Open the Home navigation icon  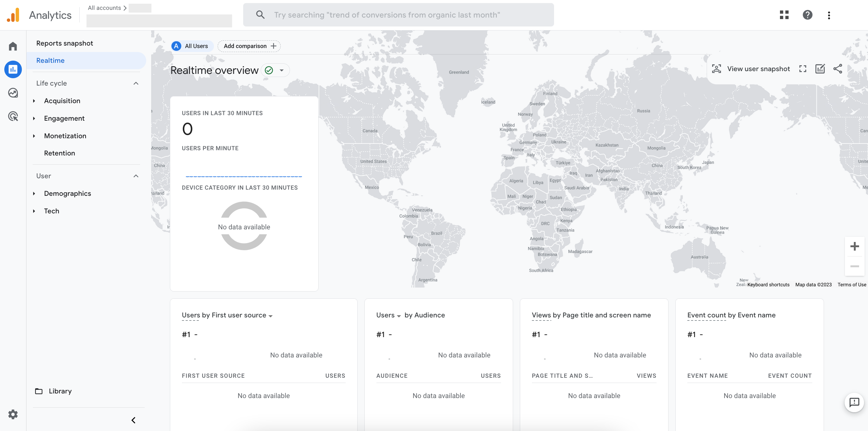click(13, 46)
